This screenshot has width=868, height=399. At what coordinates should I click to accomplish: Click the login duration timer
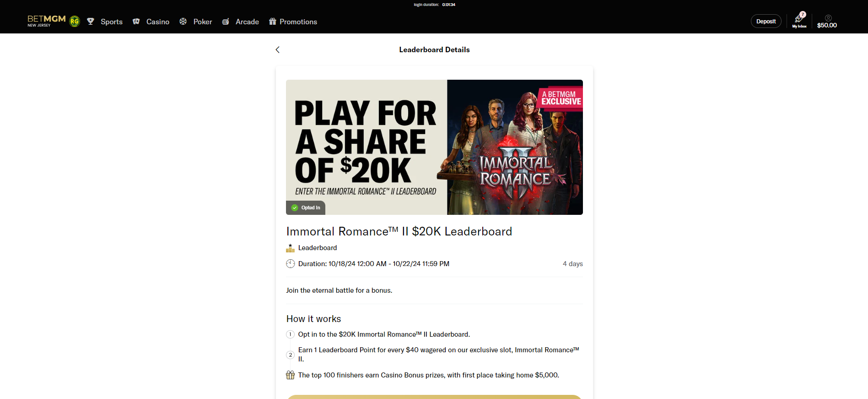pos(434,5)
